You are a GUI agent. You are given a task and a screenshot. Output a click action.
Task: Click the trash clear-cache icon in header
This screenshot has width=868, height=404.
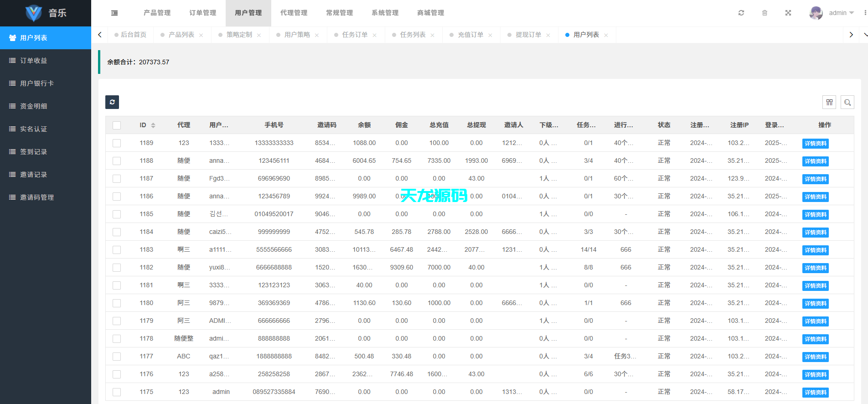(765, 13)
